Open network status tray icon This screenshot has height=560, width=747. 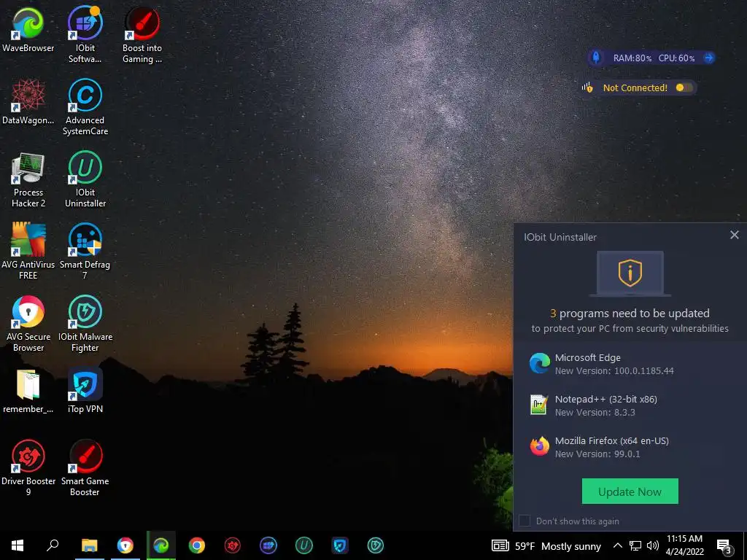[x=635, y=545]
